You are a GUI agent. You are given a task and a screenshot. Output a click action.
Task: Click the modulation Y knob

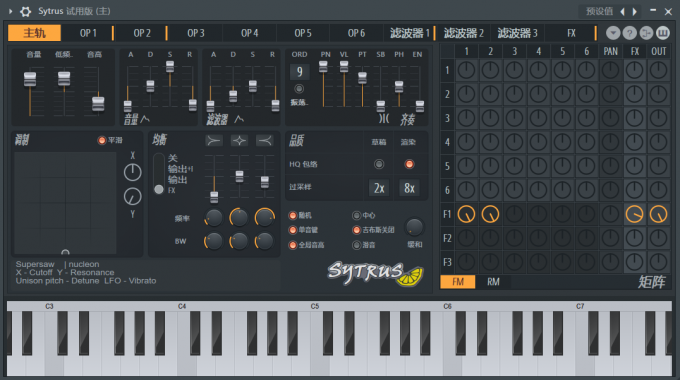(x=133, y=197)
